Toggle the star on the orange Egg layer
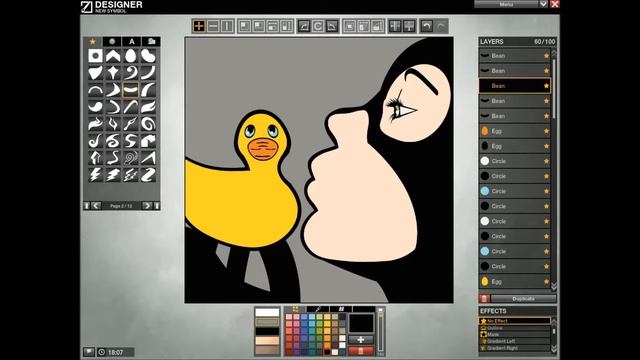This screenshot has height=360, width=640. [546, 131]
